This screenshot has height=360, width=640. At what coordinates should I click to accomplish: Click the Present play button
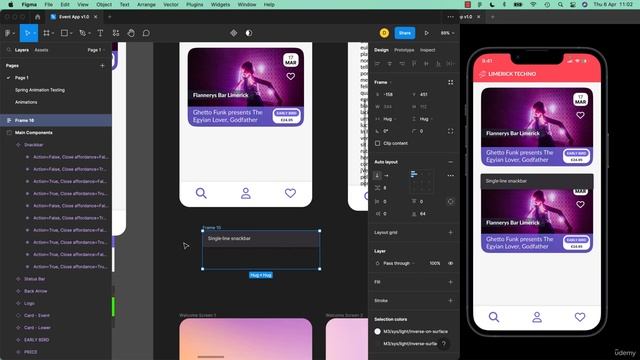click(x=427, y=33)
